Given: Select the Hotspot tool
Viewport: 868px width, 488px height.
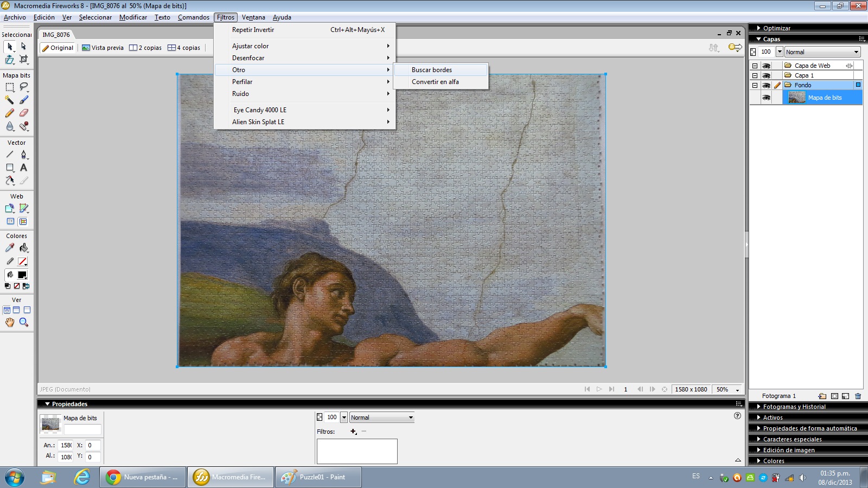Looking at the screenshot, I should click(10, 208).
